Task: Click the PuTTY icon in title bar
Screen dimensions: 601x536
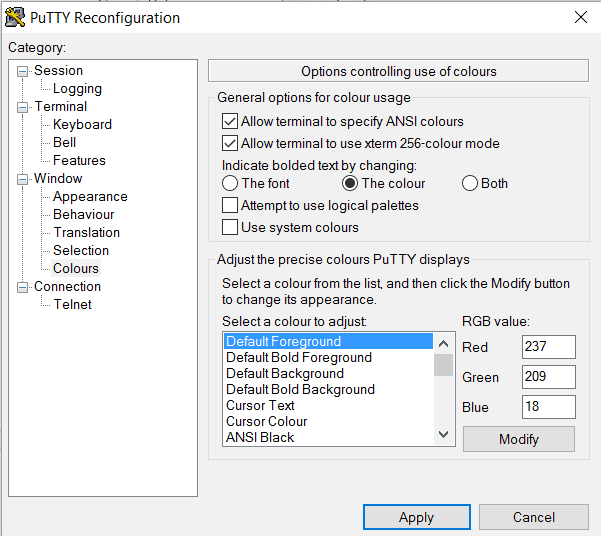Action: [x=14, y=17]
